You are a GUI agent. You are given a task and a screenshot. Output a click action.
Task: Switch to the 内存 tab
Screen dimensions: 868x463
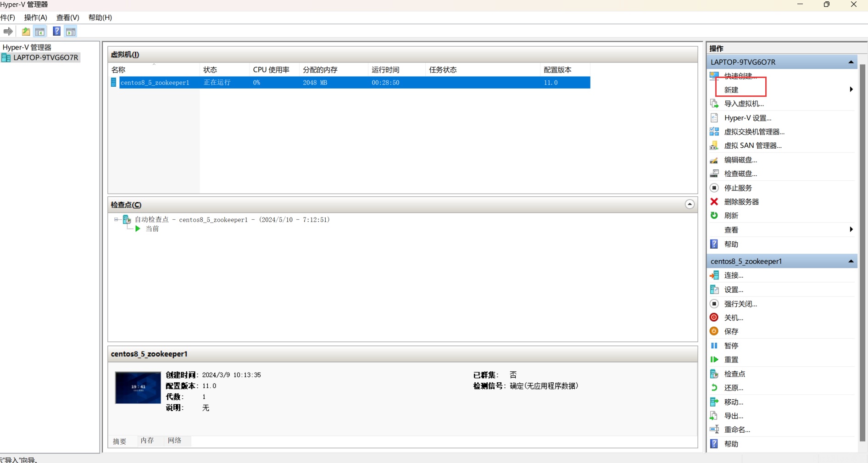click(147, 441)
